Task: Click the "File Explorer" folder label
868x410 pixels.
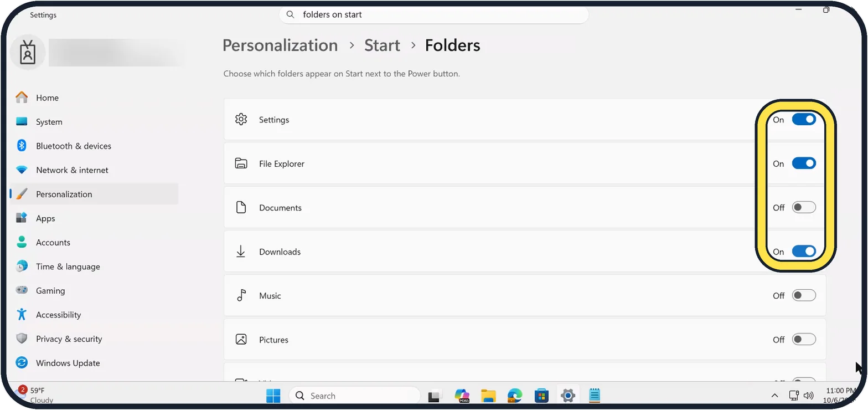Action: (282, 163)
